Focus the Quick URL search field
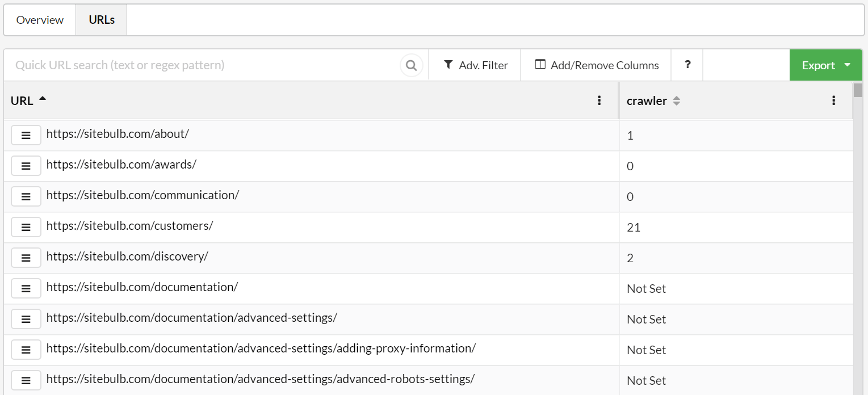This screenshot has width=868, height=395. pos(202,65)
